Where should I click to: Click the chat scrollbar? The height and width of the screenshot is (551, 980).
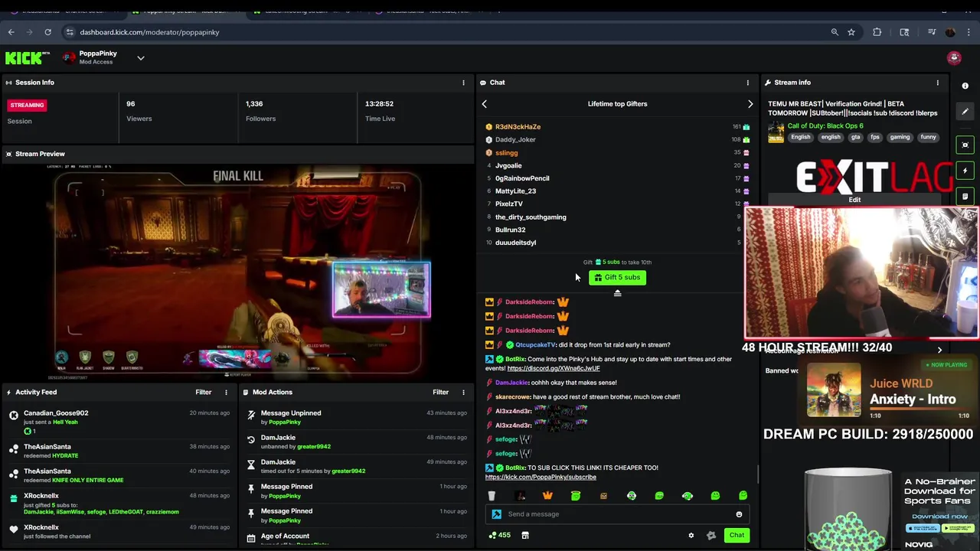(x=758, y=474)
